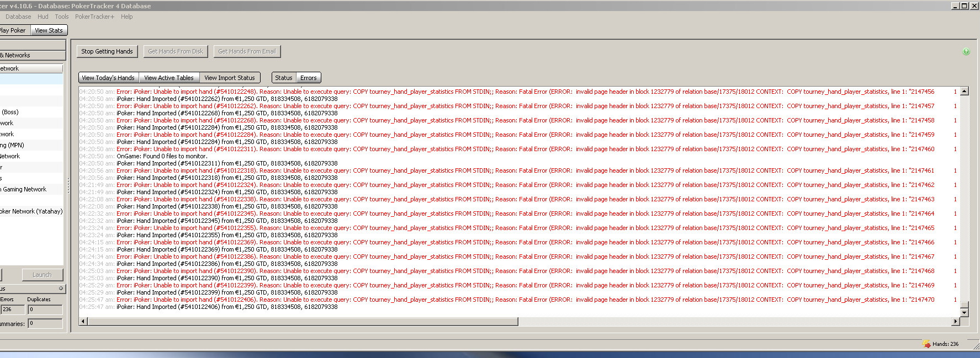Click the log scroll down arrow
The width and height of the screenshot is (980, 358).
click(x=965, y=313)
